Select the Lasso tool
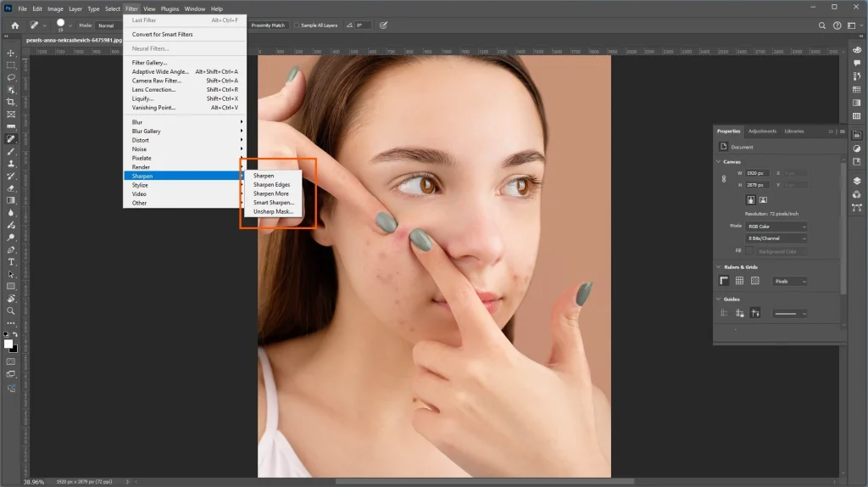The height and width of the screenshot is (487, 868). pyautogui.click(x=10, y=77)
